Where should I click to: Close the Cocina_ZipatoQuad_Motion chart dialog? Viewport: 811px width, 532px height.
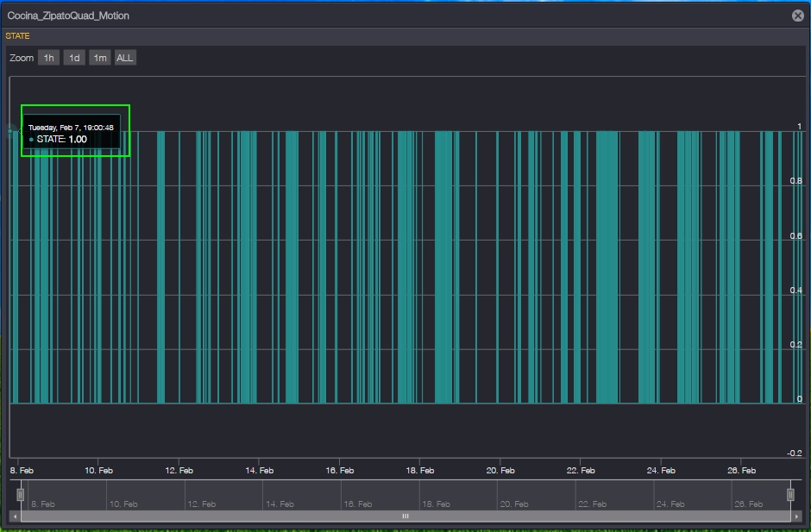click(797, 16)
